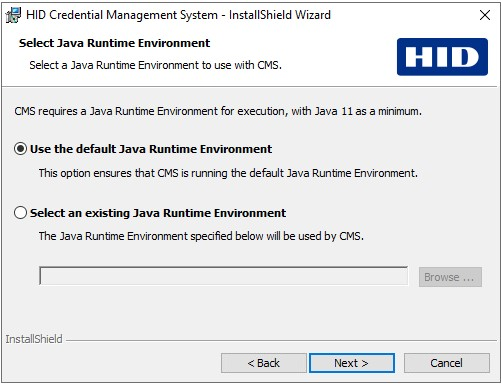The height and width of the screenshot is (384, 501).
Task: Click the installer icon in the title bar
Action: click(x=13, y=15)
